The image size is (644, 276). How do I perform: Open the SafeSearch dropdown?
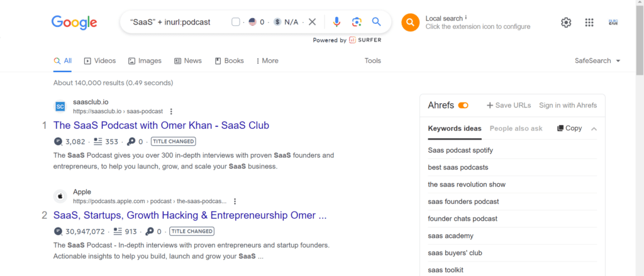[597, 61]
